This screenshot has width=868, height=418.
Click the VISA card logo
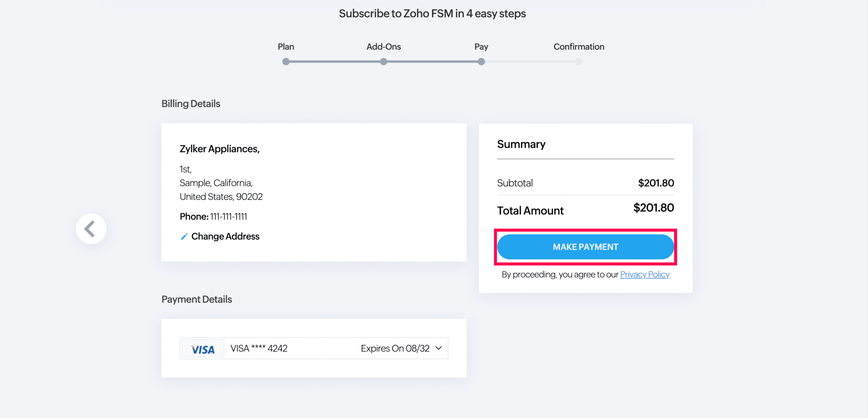pyautogui.click(x=203, y=349)
